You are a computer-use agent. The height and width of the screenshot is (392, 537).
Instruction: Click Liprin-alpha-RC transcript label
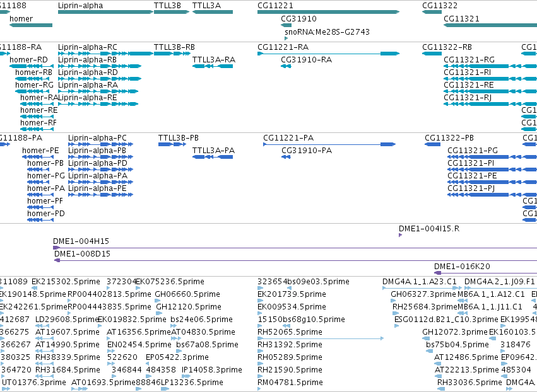coord(87,47)
